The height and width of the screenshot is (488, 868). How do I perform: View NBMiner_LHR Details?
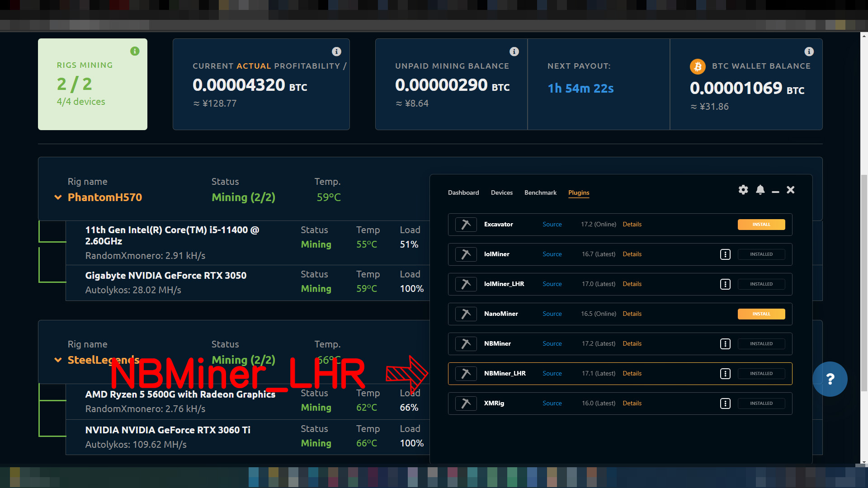[632, 374]
